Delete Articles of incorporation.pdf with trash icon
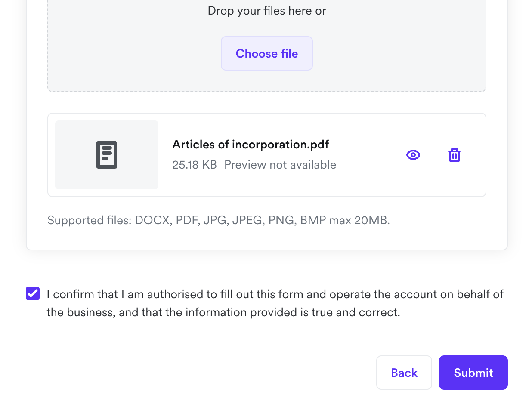Viewport: 532px width, 413px height. click(x=455, y=155)
